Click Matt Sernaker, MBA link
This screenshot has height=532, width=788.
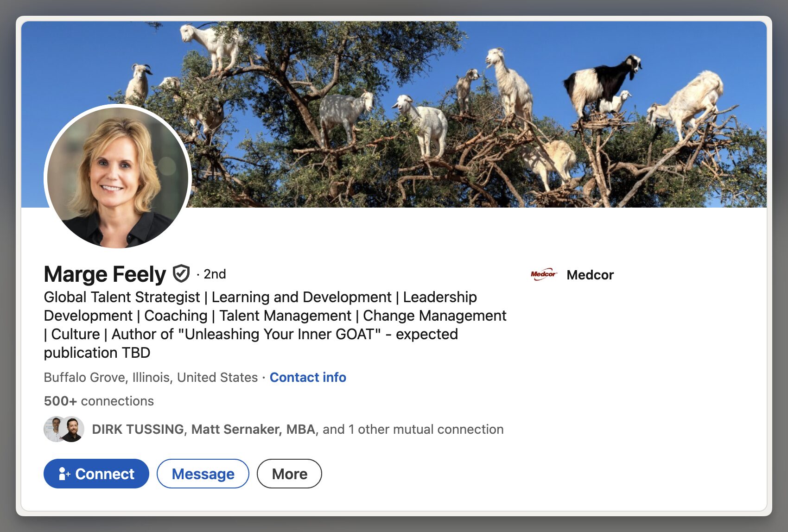click(253, 430)
